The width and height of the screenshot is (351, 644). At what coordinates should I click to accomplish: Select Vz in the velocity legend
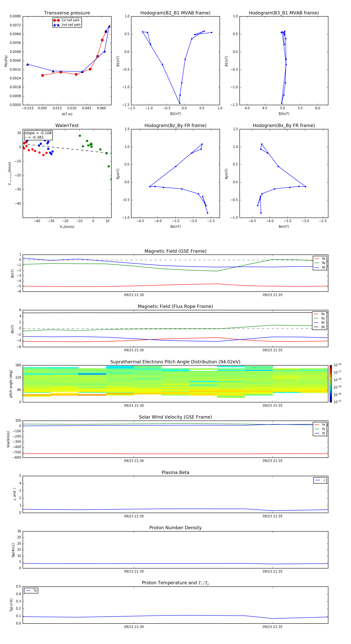pos(320,433)
